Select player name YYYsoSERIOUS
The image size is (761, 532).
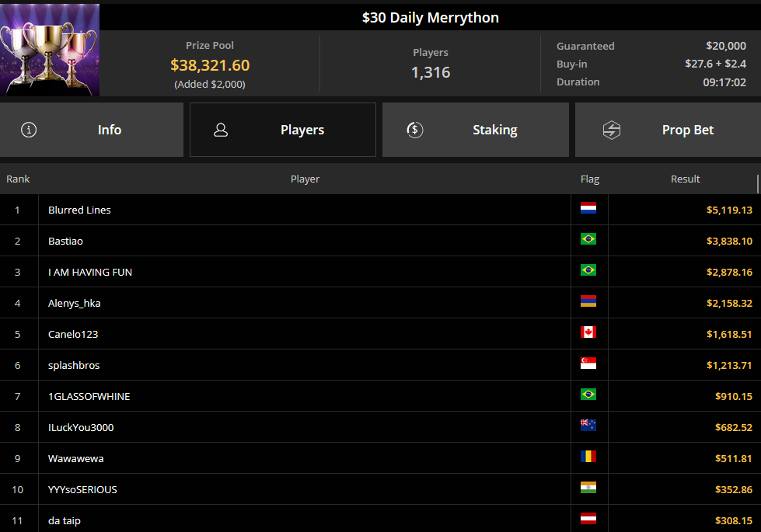(x=82, y=489)
